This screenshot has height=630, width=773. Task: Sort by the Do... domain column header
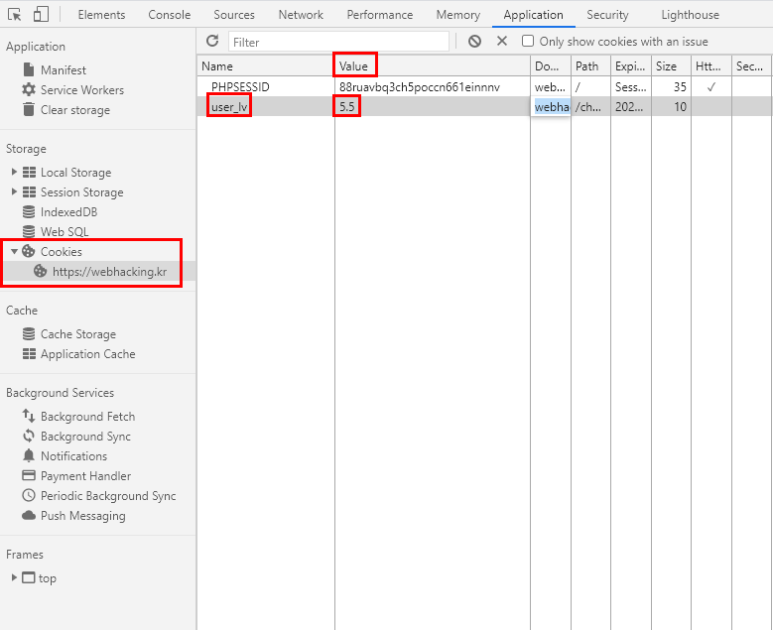(x=551, y=66)
